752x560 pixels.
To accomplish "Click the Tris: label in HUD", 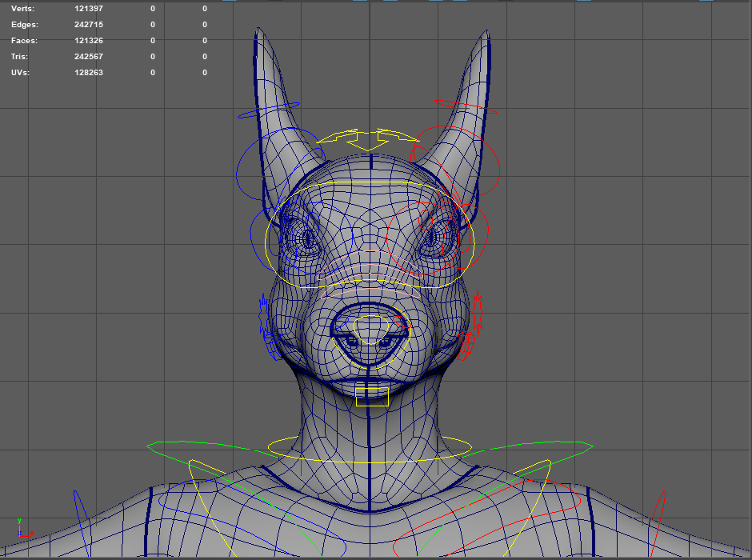I will (x=19, y=57).
